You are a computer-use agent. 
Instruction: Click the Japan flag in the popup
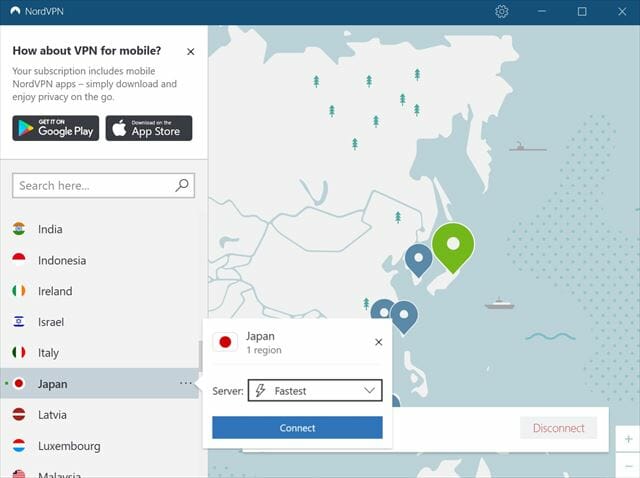225,342
